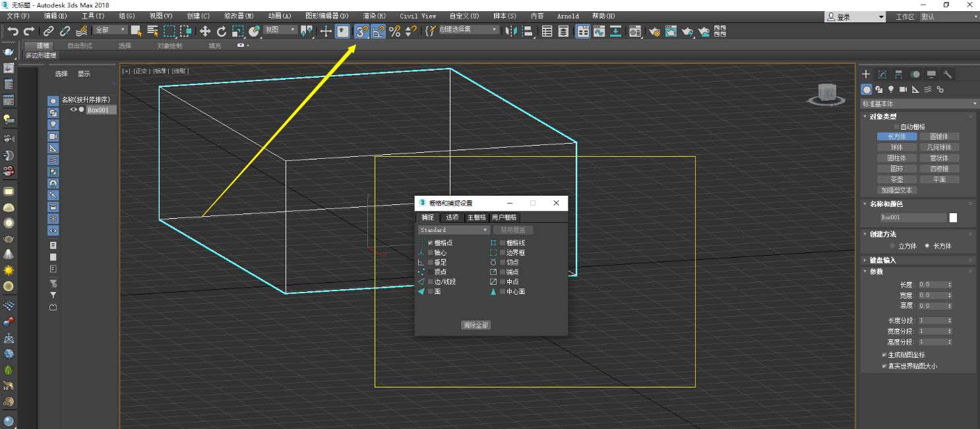Screen dimensions: 980x429
Task: Select the Rotate tool in the toolbar
Action: pos(222,31)
